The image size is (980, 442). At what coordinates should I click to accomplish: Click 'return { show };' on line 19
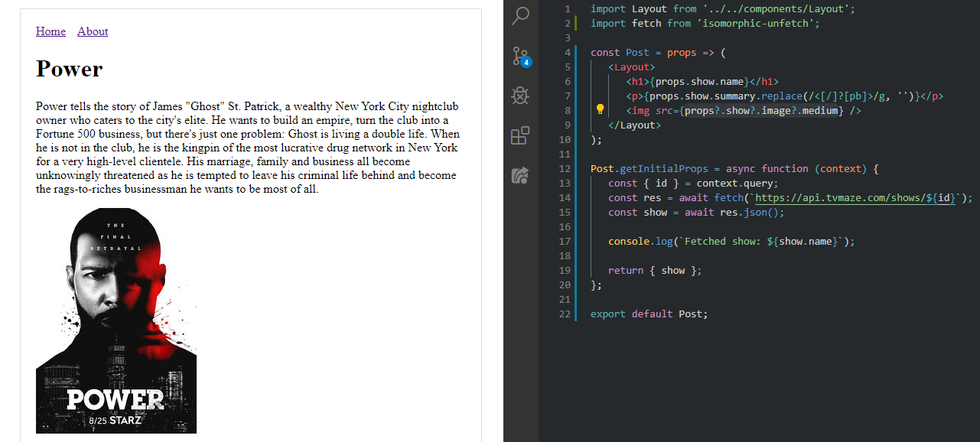click(655, 270)
